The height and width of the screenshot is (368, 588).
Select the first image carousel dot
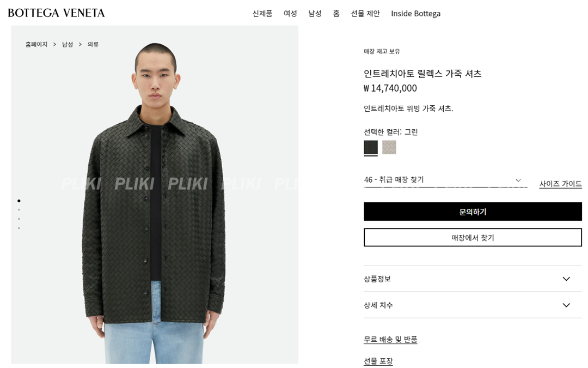[x=19, y=201]
